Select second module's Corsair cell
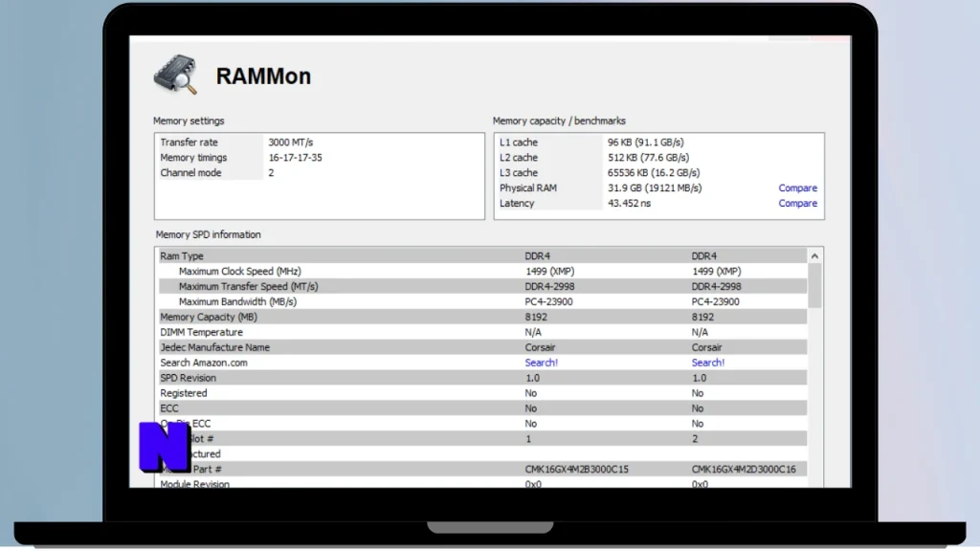980x551 pixels. (706, 347)
